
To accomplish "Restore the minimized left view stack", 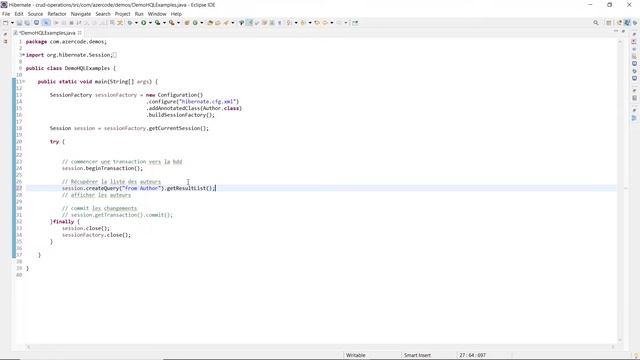I will tap(5, 35).
